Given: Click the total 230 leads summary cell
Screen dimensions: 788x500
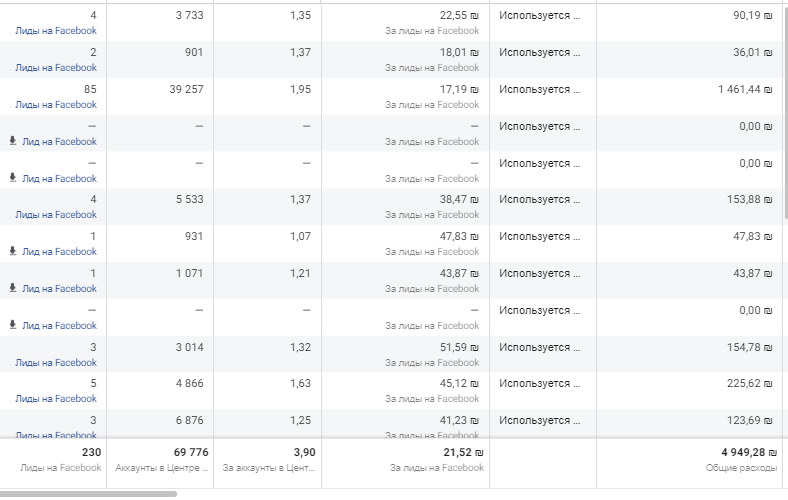Looking at the screenshot, I should (x=92, y=453).
